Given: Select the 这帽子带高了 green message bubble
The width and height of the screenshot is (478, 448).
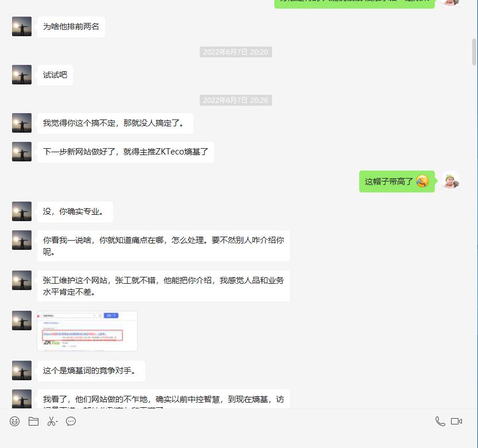Looking at the screenshot, I should 397,181.
